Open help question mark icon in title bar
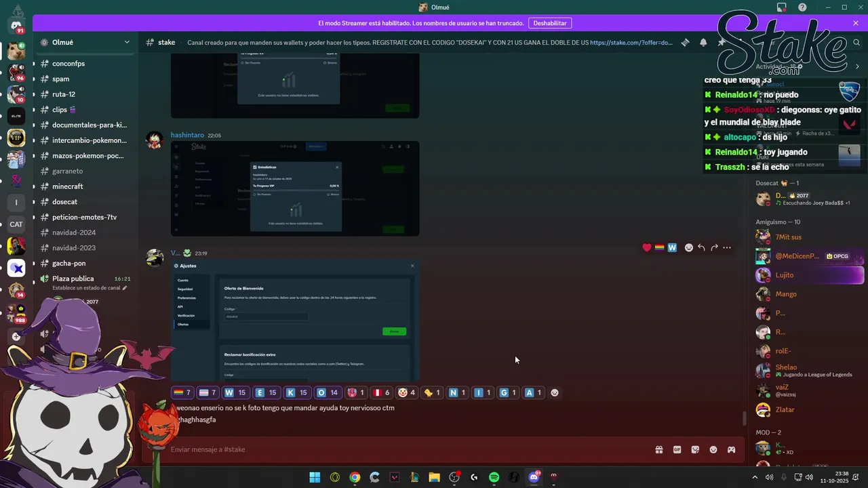 point(802,7)
